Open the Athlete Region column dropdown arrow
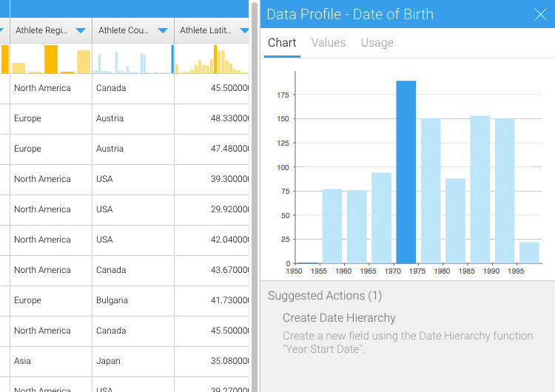 point(81,30)
